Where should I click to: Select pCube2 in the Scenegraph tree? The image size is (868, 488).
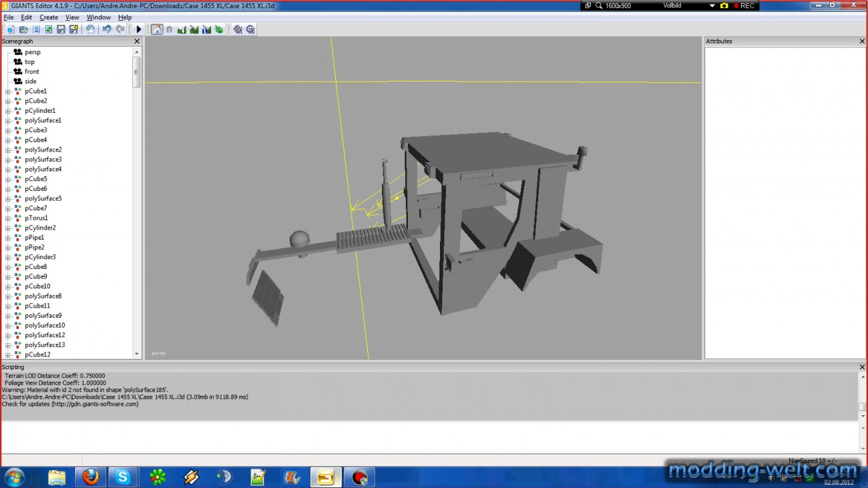(36, 101)
